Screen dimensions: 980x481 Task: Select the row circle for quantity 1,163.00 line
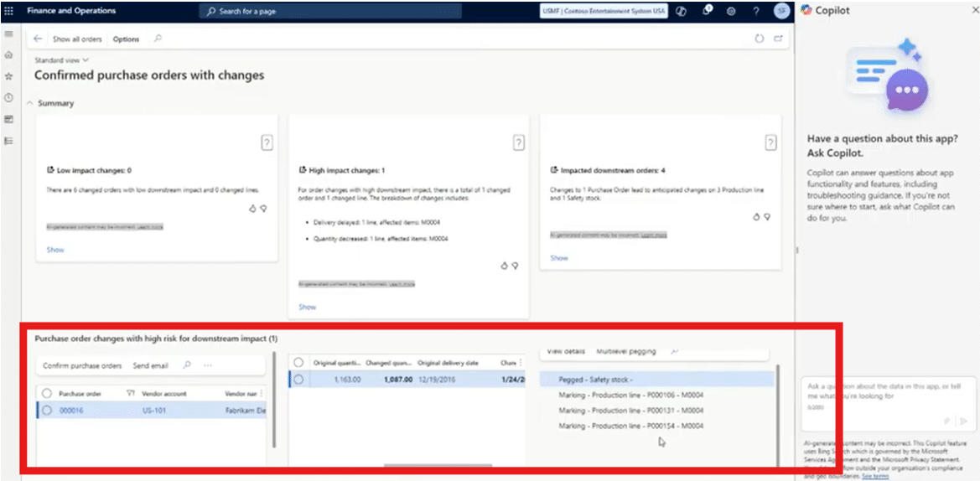click(x=298, y=379)
